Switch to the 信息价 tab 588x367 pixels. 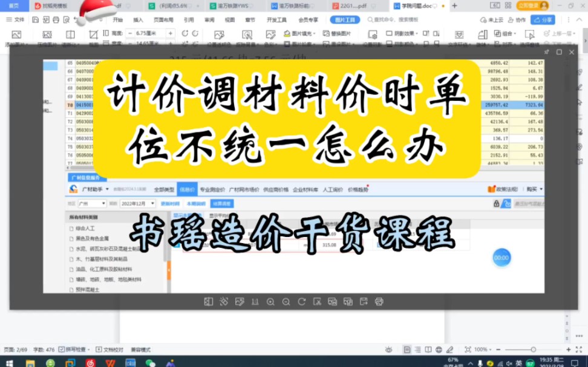click(x=188, y=187)
